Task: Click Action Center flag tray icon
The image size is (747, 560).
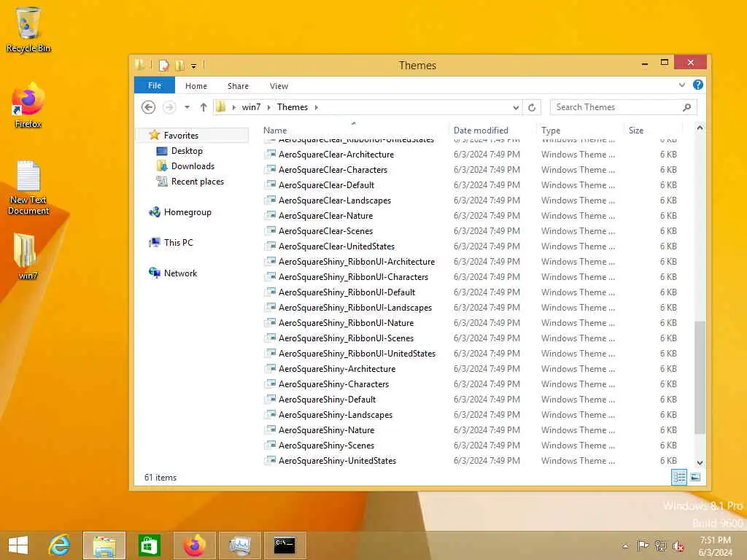Action: click(643, 545)
